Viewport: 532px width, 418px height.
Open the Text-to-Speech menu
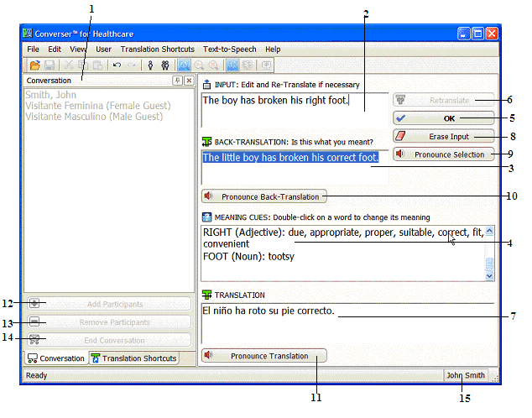pos(229,50)
